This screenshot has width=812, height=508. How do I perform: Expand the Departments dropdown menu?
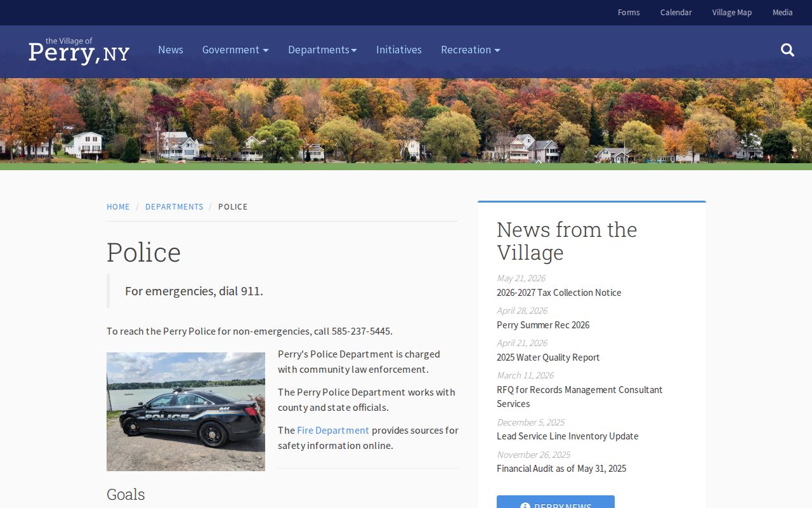click(322, 50)
